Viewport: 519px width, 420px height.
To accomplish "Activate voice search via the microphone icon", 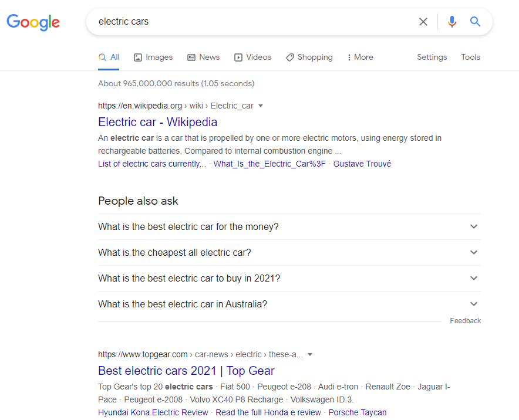I will 451,21.
